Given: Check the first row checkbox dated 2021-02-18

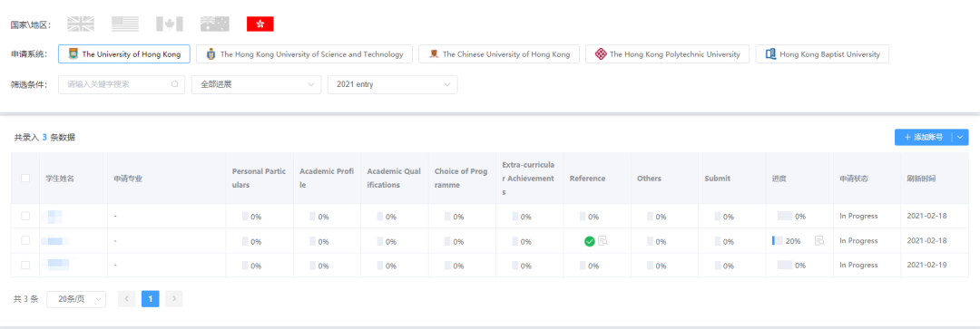Looking at the screenshot, I should click(x=25, y=216).
